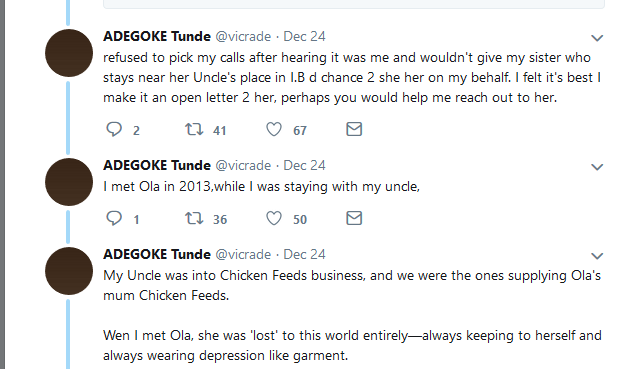Open dropdown arrow on 'Chicken Feeds' tweet
Screen dimensions: 643x369
coord(597,256)
